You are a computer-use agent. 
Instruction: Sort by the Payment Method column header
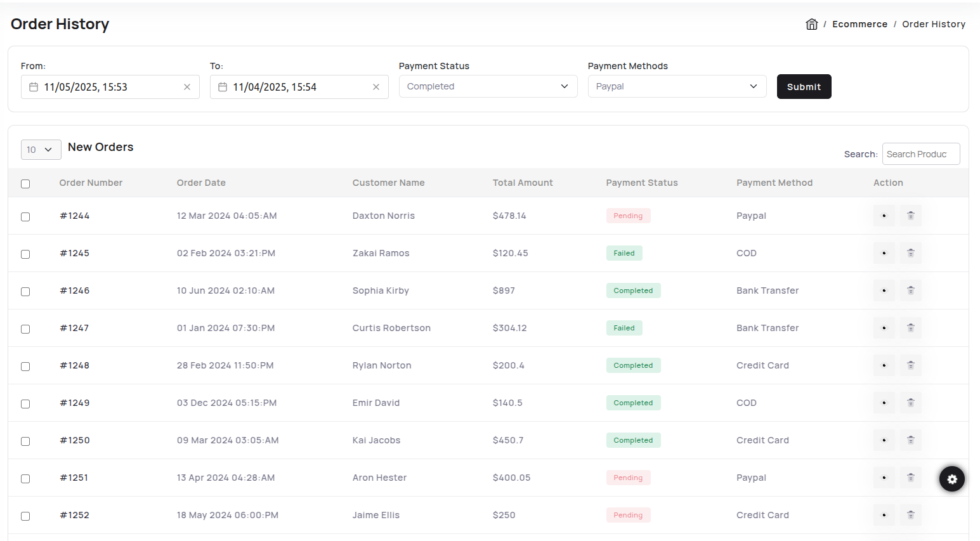(x=774, y=183)
